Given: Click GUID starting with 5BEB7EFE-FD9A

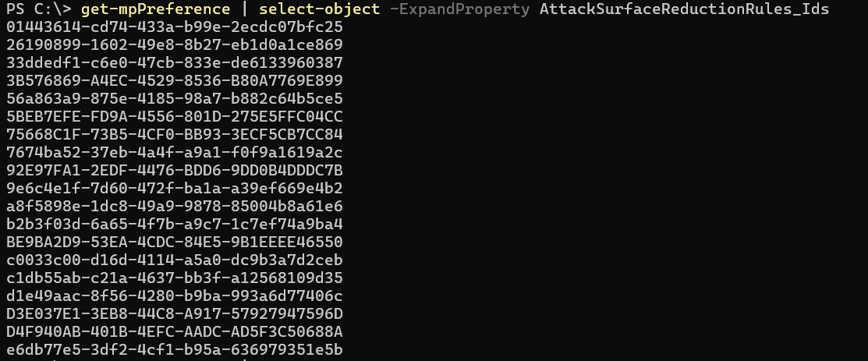Looking at the screenshot, I should coord(175,116).
